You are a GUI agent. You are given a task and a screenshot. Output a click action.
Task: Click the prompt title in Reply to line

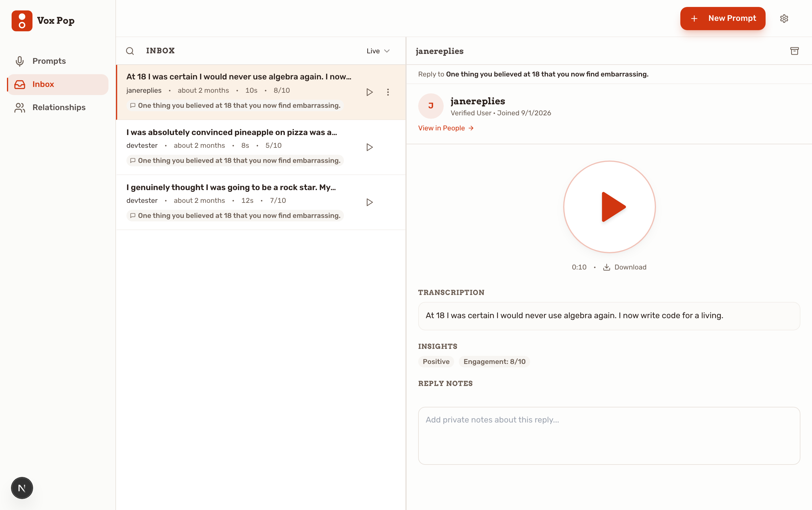tap(547, 74)
